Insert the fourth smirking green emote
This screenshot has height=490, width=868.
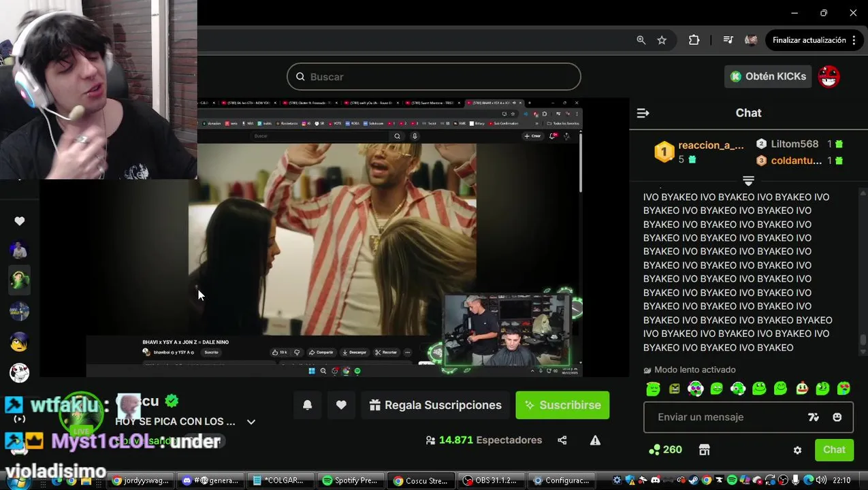(x=716, y=389)
